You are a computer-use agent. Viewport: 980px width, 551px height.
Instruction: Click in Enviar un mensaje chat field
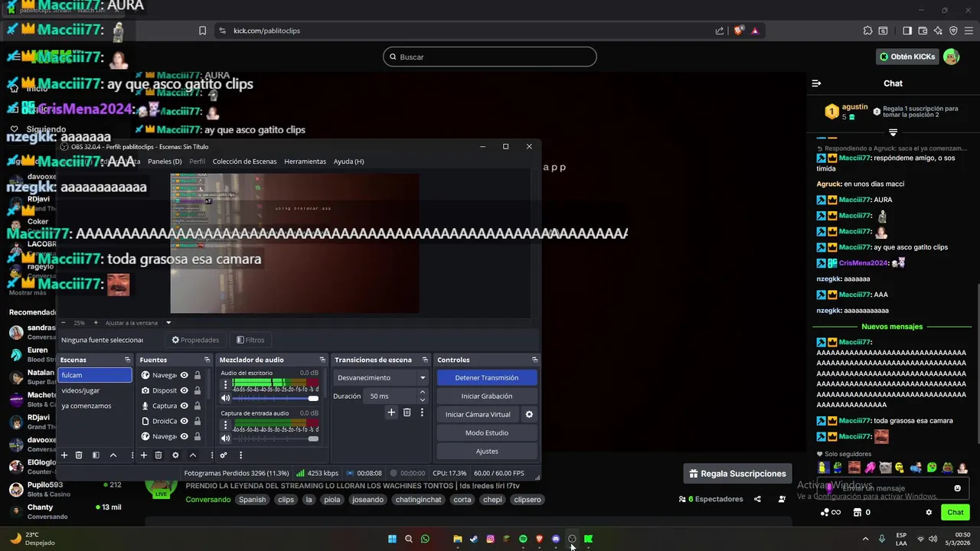point(892,488)
